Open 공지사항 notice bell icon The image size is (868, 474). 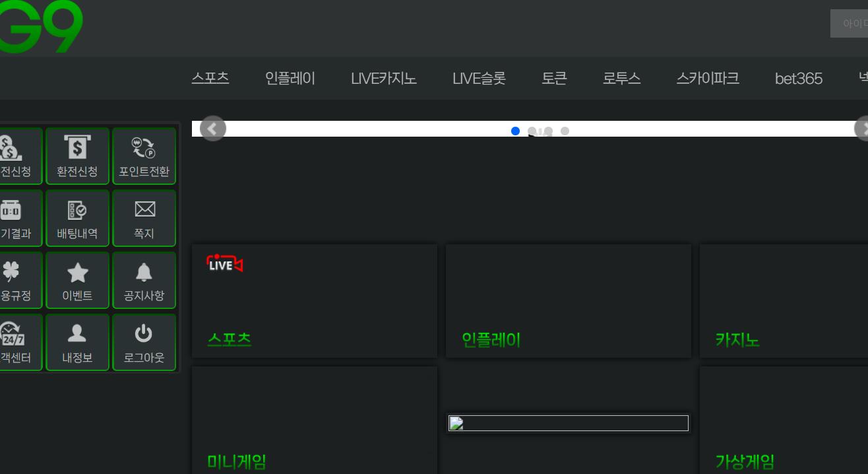(x=144, y=272)
